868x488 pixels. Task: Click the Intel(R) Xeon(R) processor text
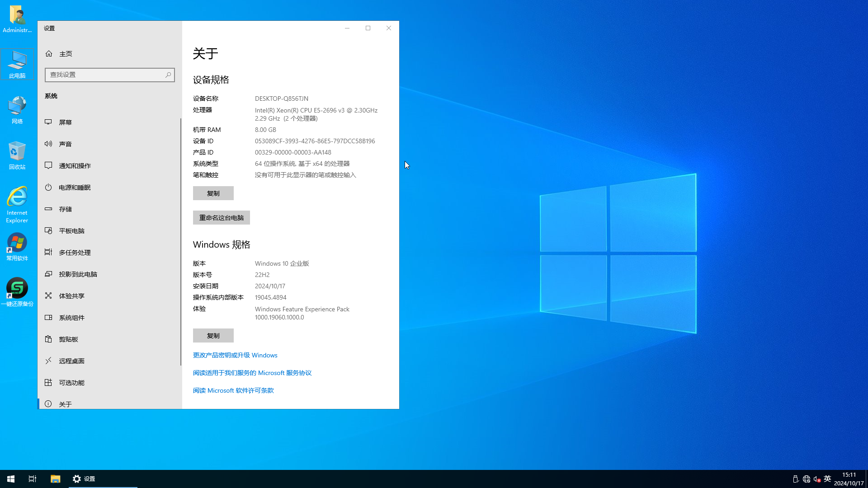point(316,114)
